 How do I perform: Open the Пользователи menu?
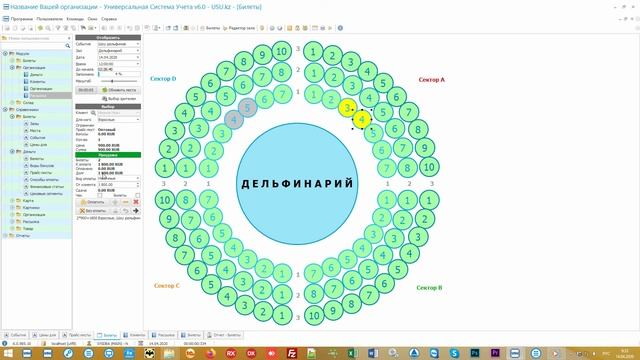(50, 19)
